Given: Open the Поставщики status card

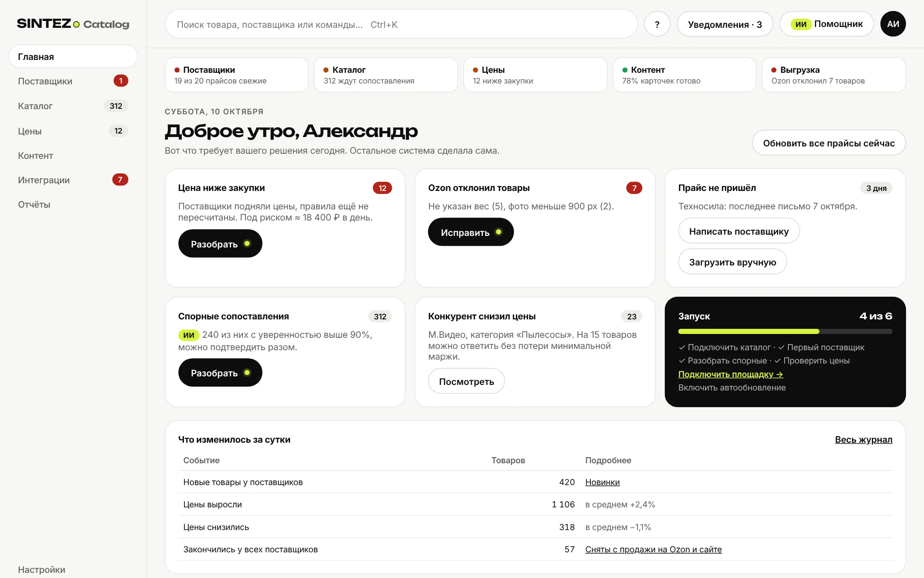Looking at the screenshot, I should pos(237,75).
